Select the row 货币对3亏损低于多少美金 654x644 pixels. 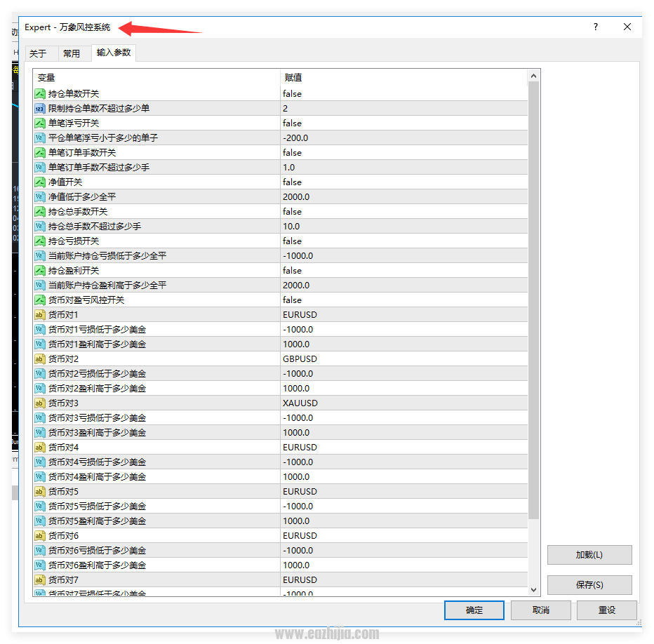click(280, 418)
